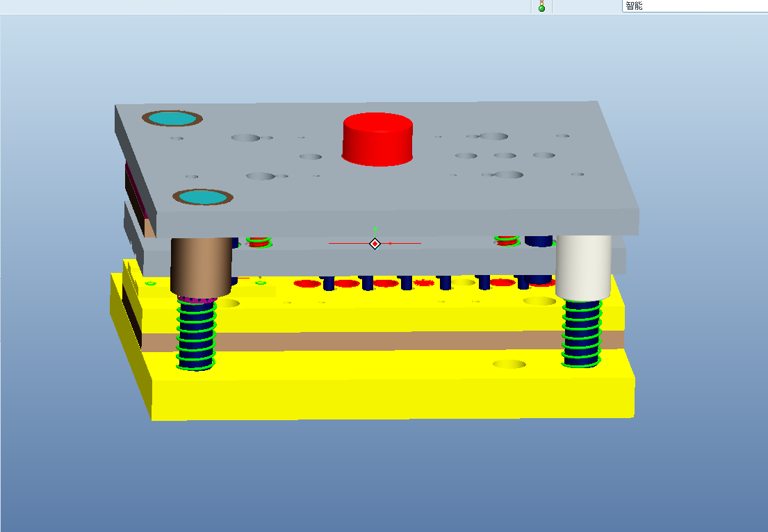Select the tan plate between the yellow plates

[x=382, y=340]
